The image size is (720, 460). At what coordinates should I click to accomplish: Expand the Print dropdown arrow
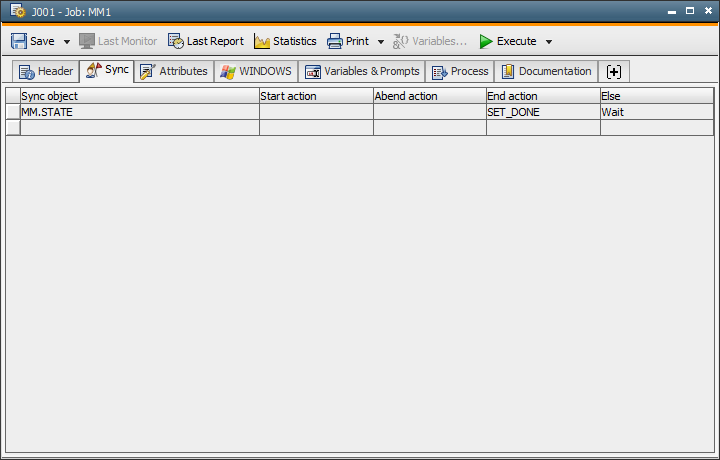click(381, 42)
